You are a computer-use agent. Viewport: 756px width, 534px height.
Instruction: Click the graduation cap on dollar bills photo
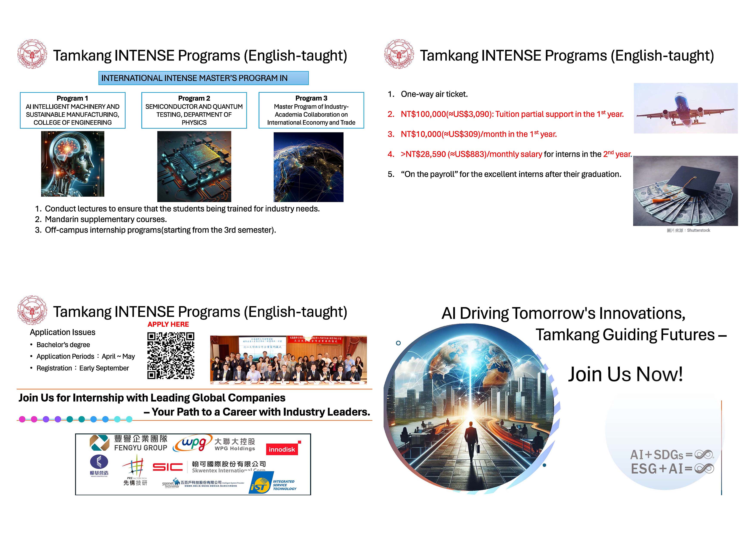pyautogui.click(x=685, y=191)
